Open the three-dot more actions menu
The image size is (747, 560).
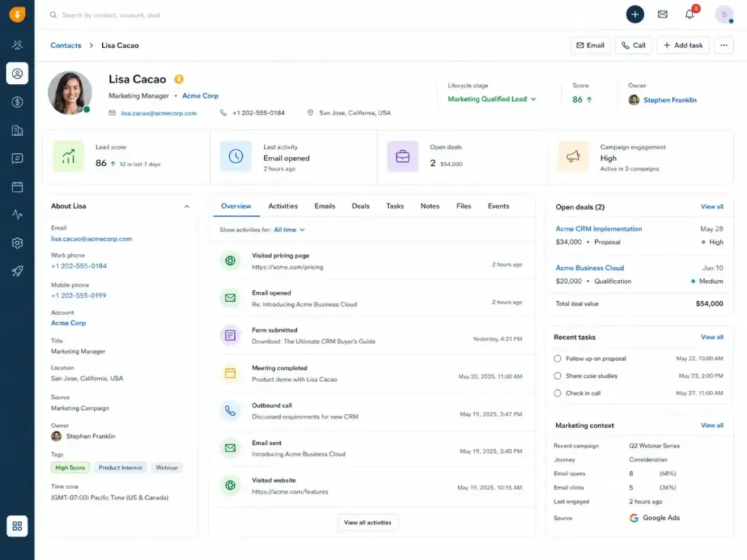coord(724,45)
